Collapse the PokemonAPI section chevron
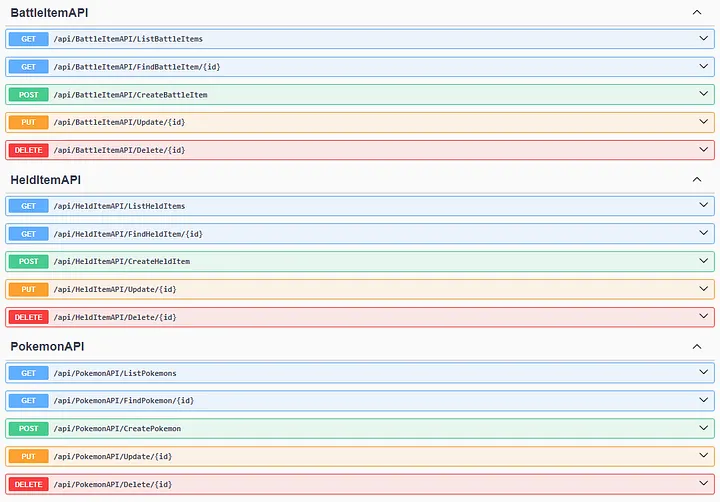Screen dimensions: 720x502 [x=697, y=347]
